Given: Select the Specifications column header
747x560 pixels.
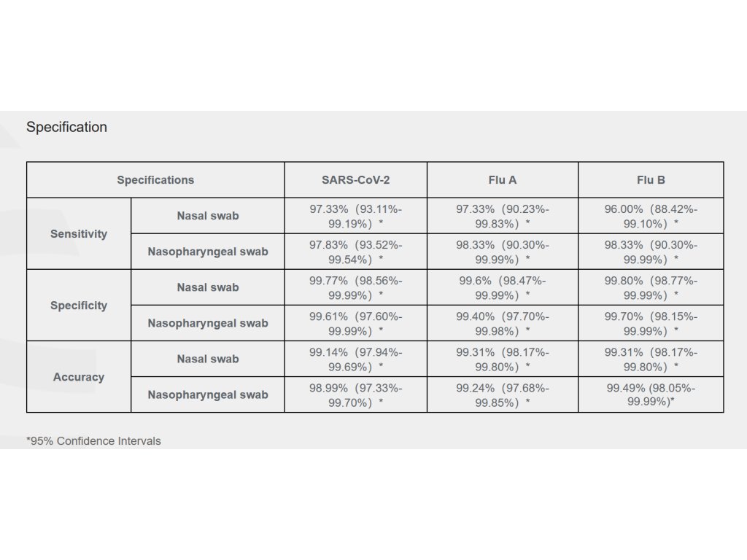Looking at the screenshot, I should point(155,179).
